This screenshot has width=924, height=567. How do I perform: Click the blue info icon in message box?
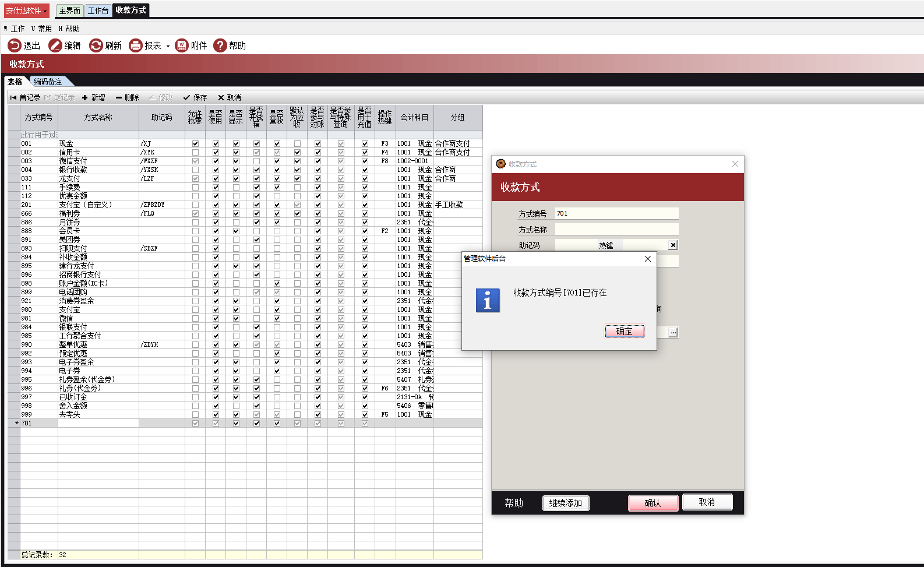pos(488,301)
